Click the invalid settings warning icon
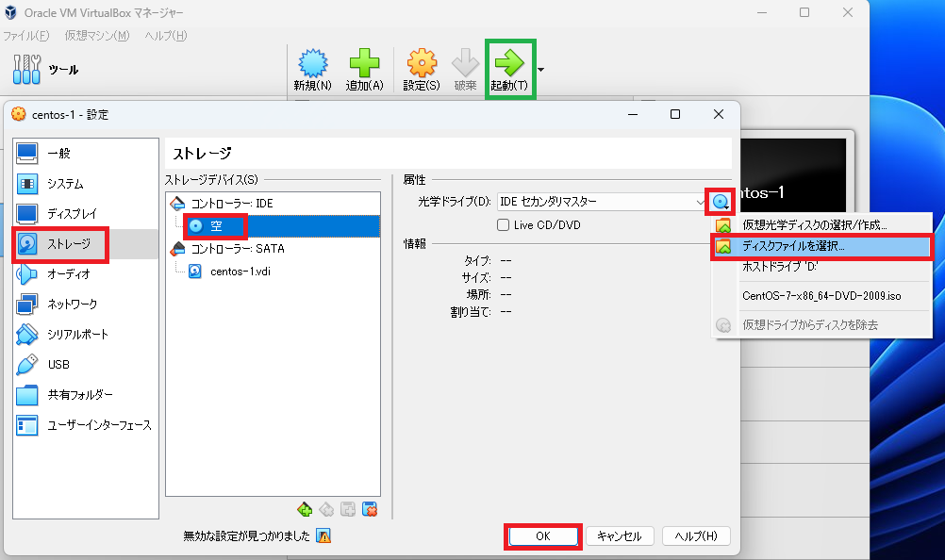 pos(323,535)
